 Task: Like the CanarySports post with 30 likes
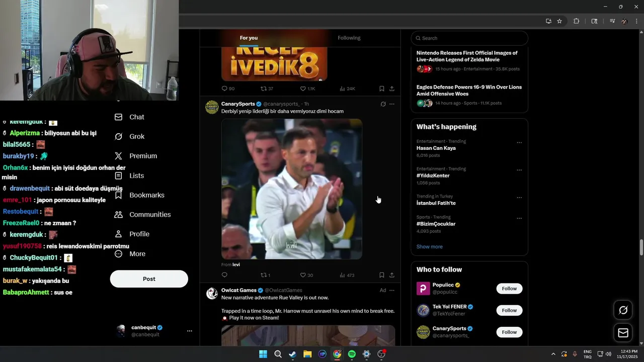coord(306,275)
